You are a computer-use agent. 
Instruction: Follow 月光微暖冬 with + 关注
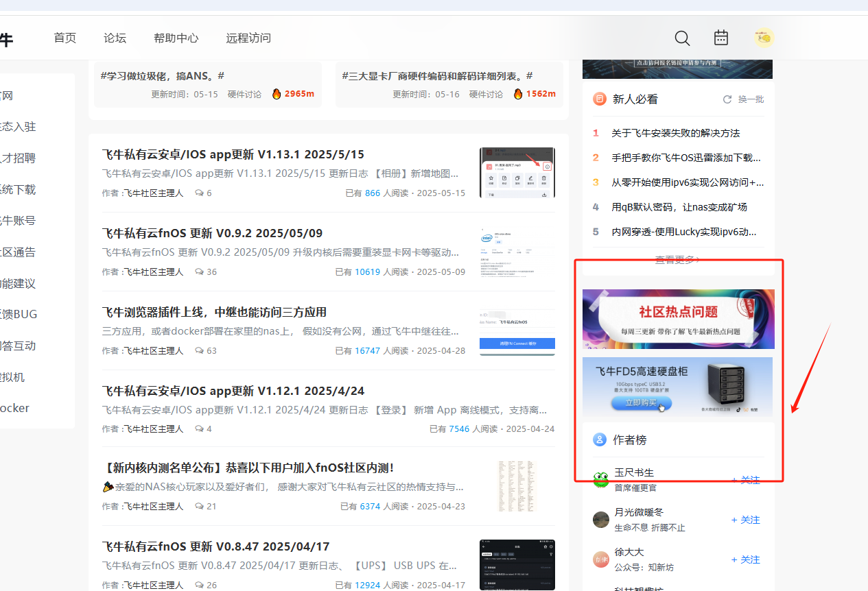[x=746, y=520]
